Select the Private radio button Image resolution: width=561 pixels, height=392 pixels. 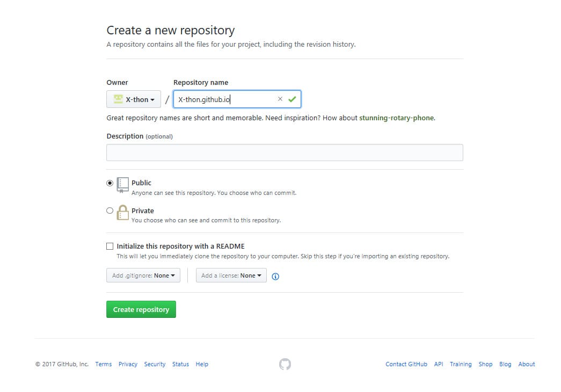click(110, 210)
